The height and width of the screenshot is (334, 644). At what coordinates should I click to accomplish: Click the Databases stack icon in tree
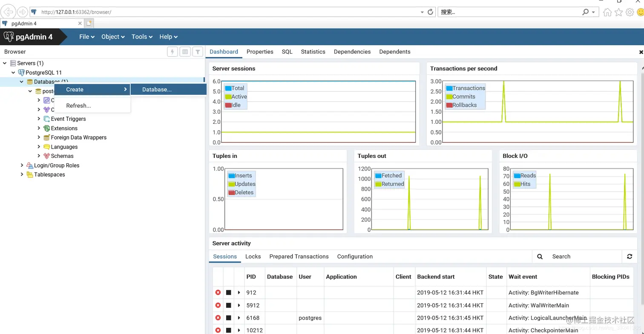(30, 82)
